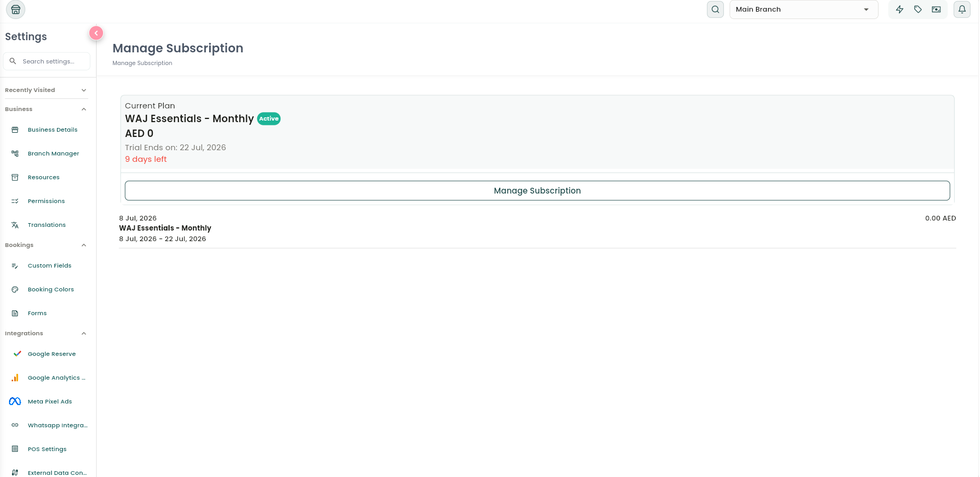Open the Main Branch dropdown
Viewport: 980px width, 477px height.
(x=804, y=10)
